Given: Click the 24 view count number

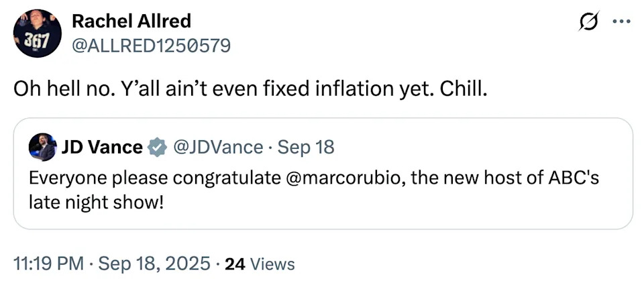Looking at the screenshot, I should pyautogui.click(x=235, y=264).
